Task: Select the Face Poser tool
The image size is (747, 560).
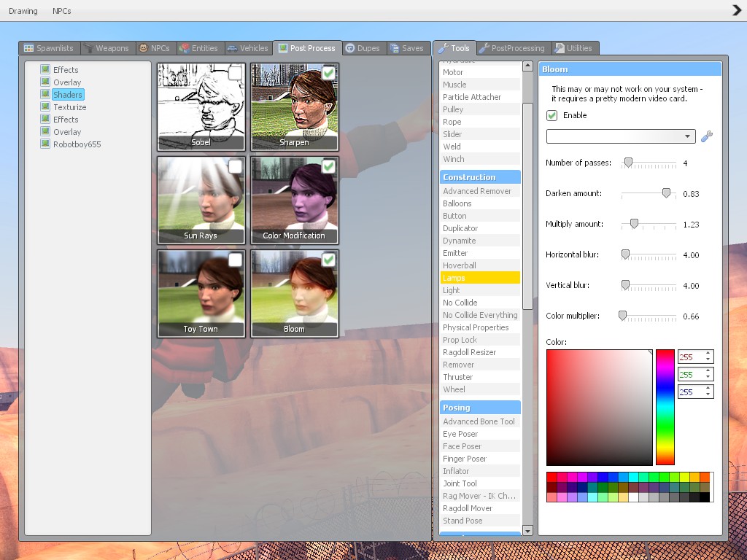Action: coord(480,446)
